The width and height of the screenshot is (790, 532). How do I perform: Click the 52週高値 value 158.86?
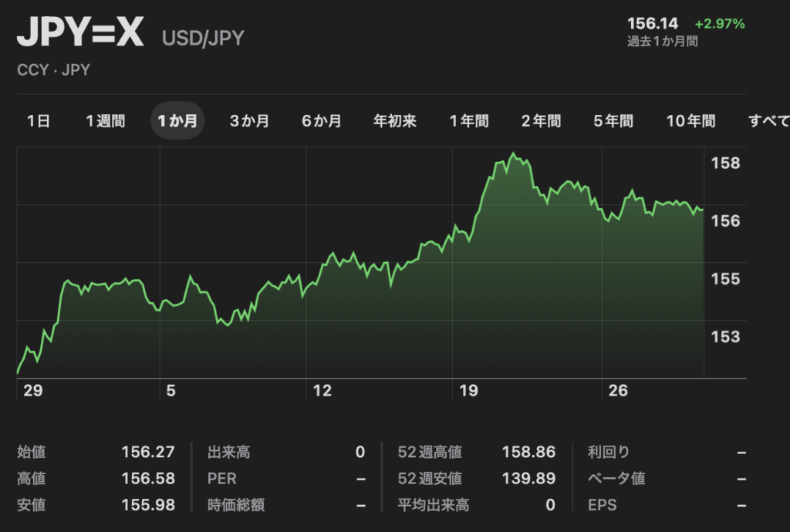(x=528, y=453)
